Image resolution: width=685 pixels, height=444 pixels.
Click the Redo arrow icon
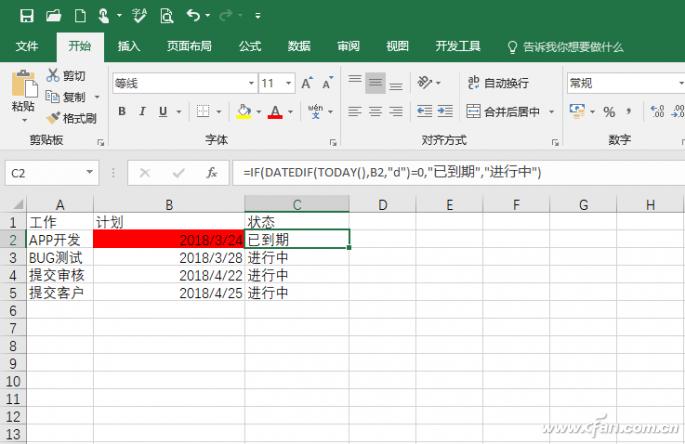[x=226, y=16]
